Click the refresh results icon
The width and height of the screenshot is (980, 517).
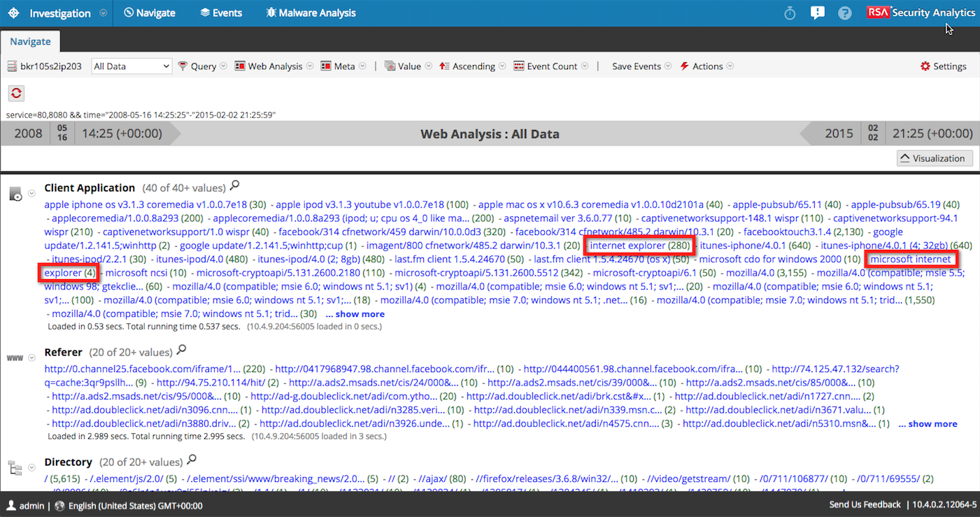[15, 93]
